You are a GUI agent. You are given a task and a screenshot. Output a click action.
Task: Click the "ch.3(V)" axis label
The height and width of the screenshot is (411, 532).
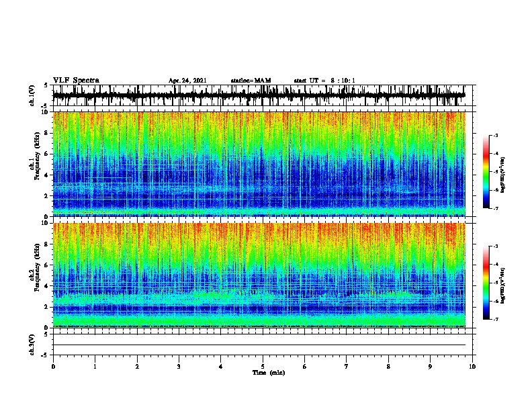[32, 345]
